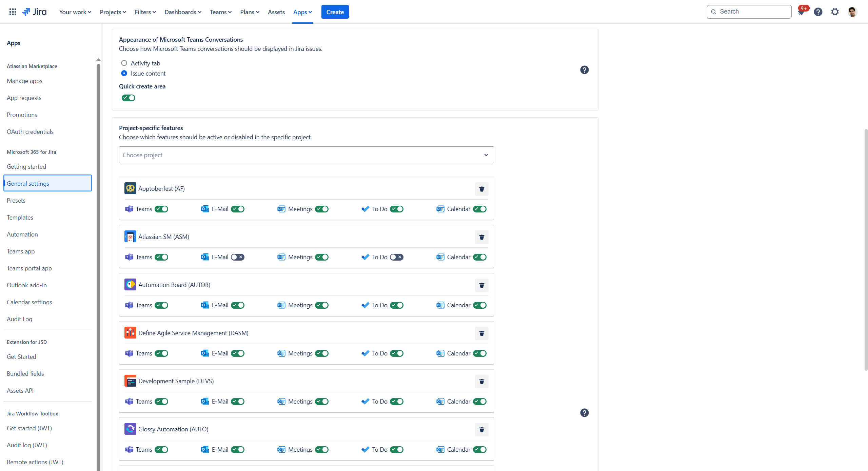Open the app switcher grid icon
Screen dimensions: 868x471
pos(13,12)
